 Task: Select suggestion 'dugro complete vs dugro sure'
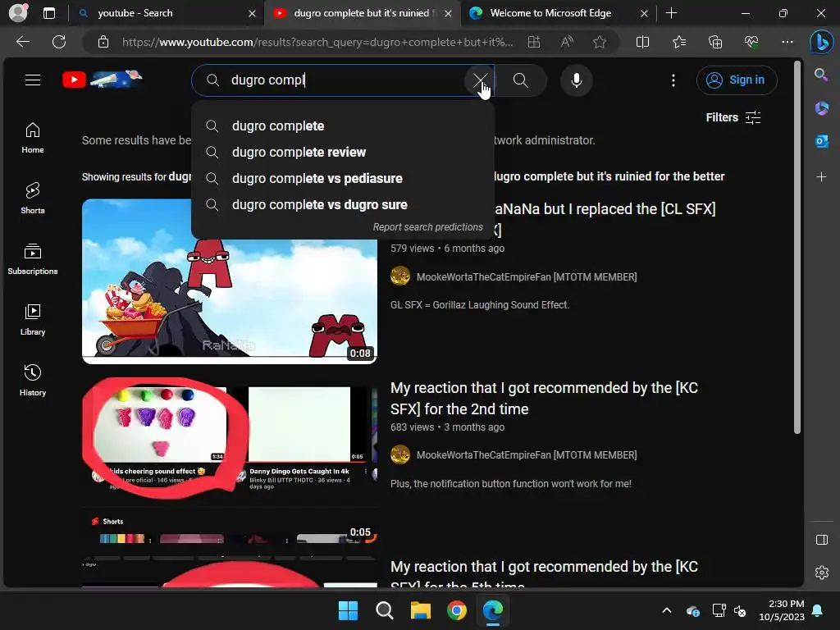click(x=342, y=204)
